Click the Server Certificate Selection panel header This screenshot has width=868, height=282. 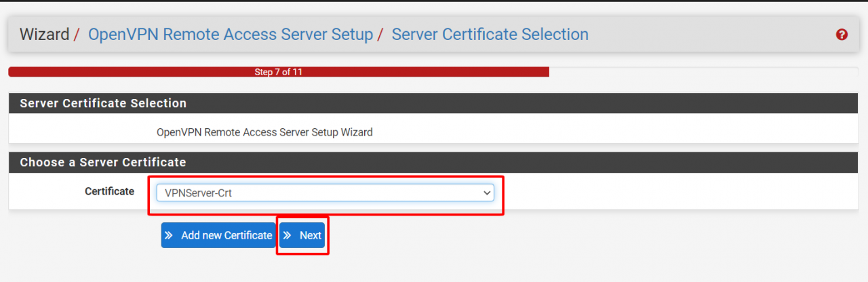103,104
